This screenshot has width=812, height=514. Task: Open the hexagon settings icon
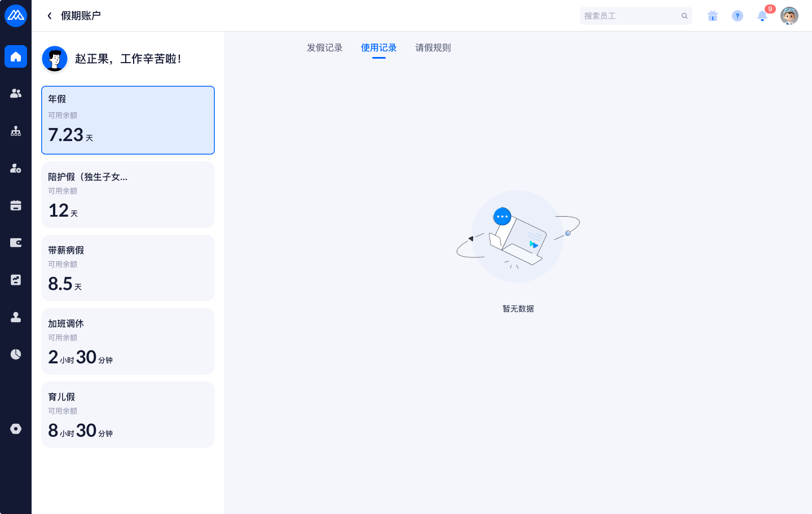tap(16, 429)
